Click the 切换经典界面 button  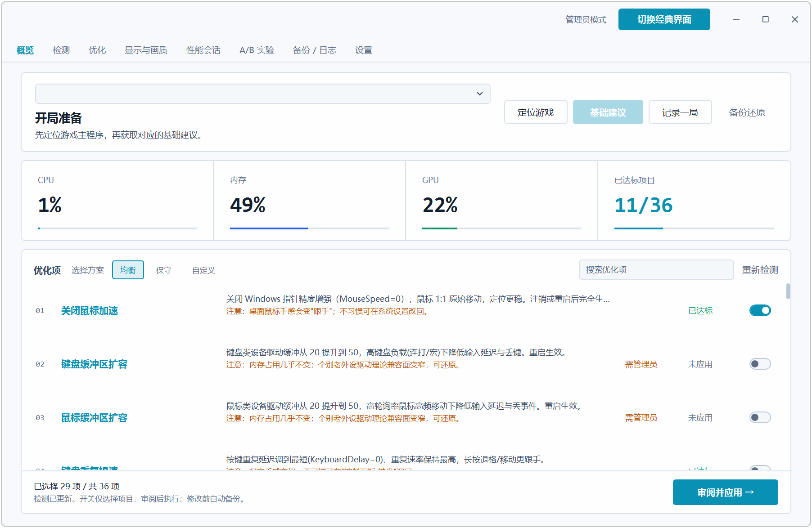(664, 19)
